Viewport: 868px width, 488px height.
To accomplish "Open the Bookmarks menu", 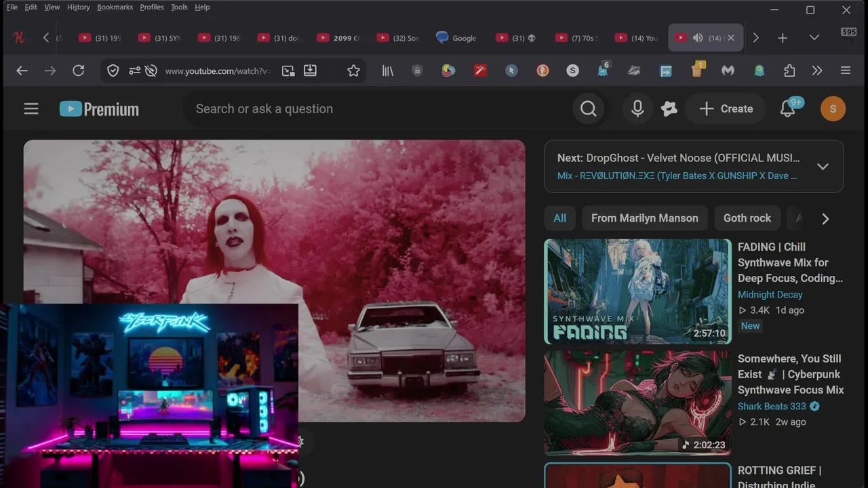I will pos(115,7).
